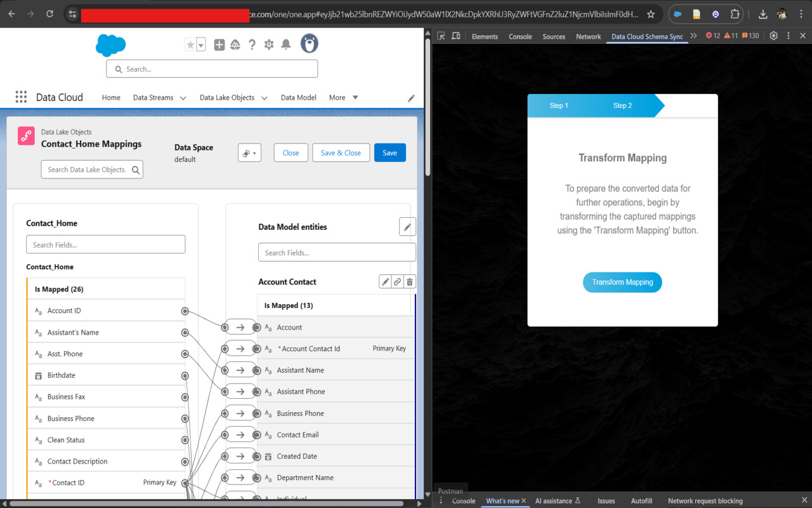
Task: Select the Assistant's Name source field
Action: pos(107,332)
